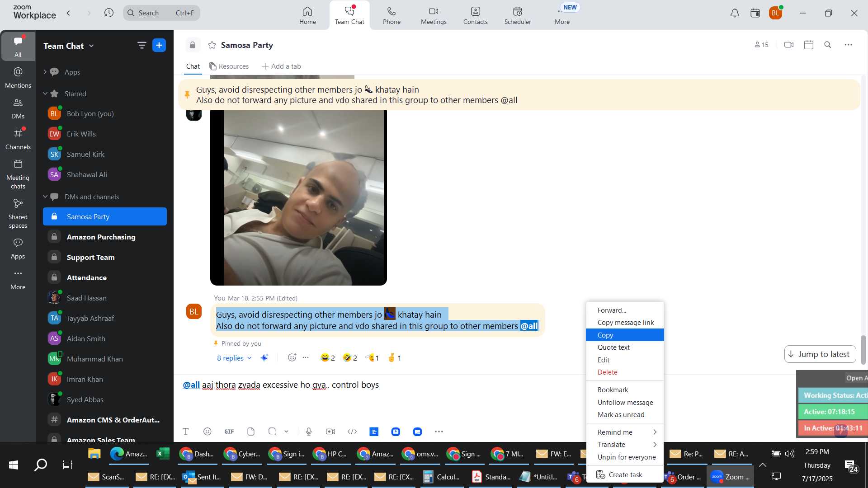Open Shared spaces in sidebar
Viewport: 868px width, 488px height.
point(18,214)
